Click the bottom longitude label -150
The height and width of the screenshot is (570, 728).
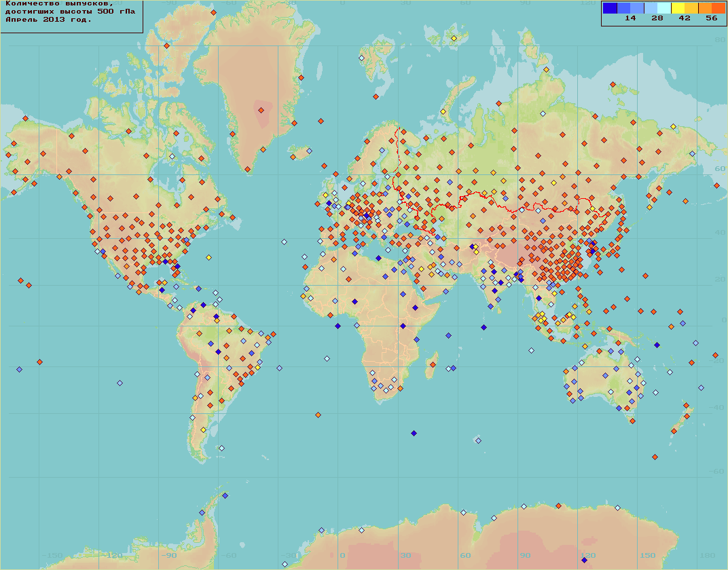click(x=52, y=556)
